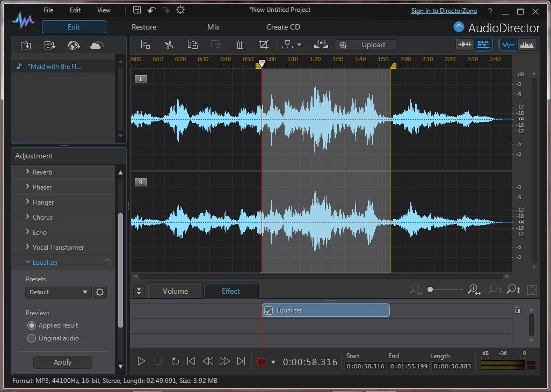Open Equalizer preset settings gear
This screenshot has height=392, width=551.
(100, 292)
